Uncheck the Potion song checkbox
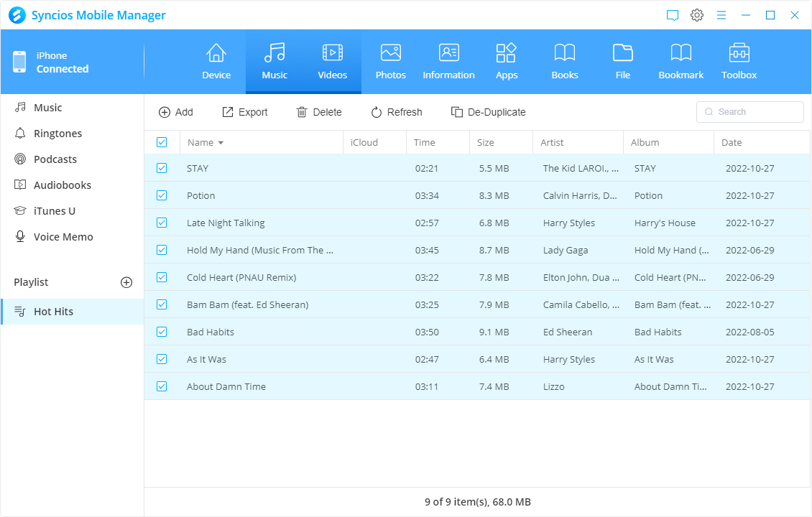Viewport: 812px width, 517px height. tap(162, 195)
